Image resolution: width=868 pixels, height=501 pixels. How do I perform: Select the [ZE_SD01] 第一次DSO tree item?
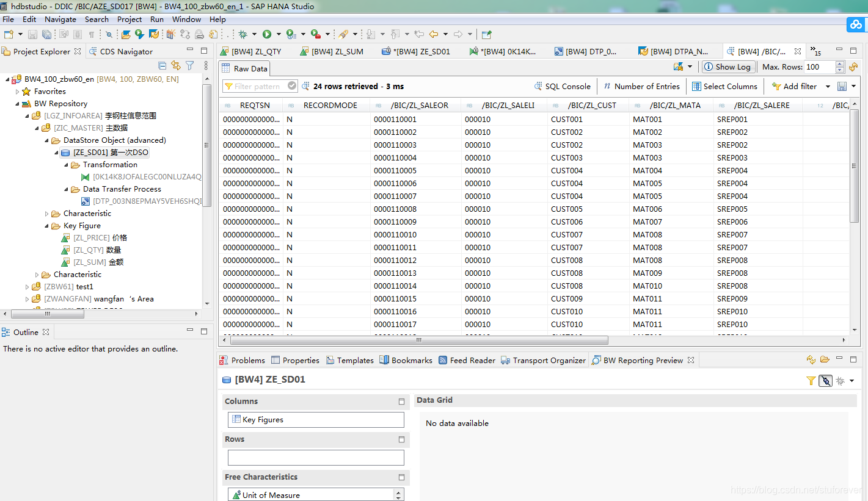(x=104, y=153)
